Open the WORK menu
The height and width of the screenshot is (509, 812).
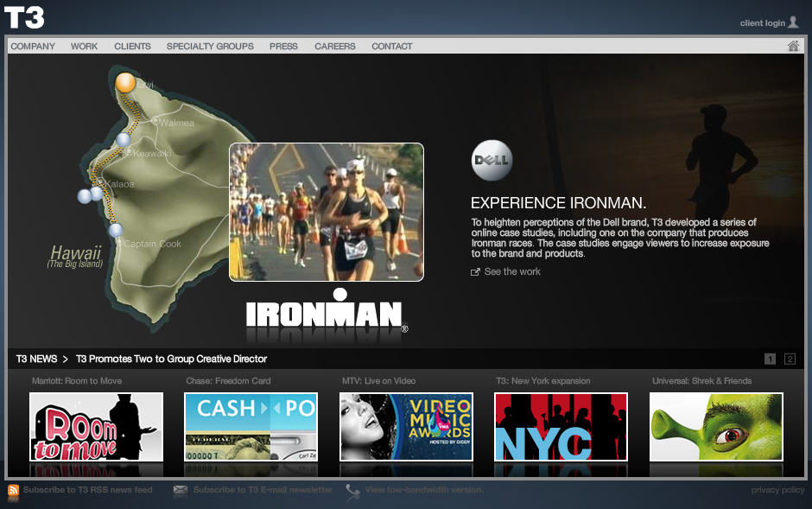pyautogui.click(x=84, y=46)
